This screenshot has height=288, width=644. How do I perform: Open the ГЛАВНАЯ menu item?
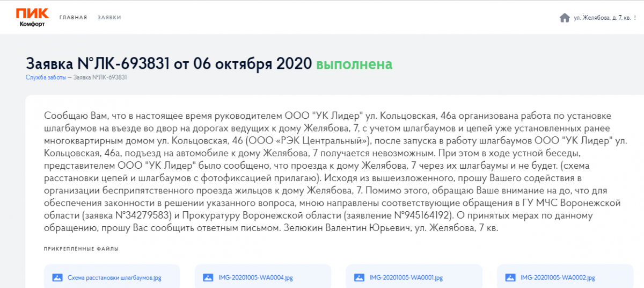pyautogui.click(x=73, y=18)
